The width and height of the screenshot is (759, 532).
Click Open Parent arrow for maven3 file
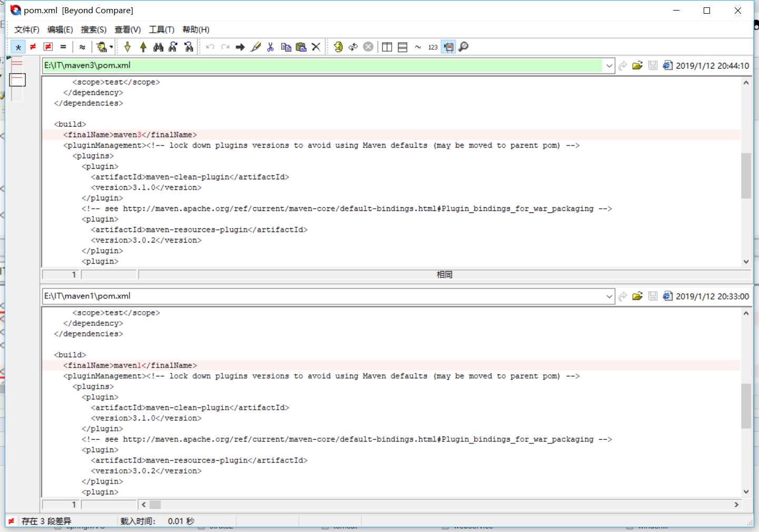click(622, 65)
